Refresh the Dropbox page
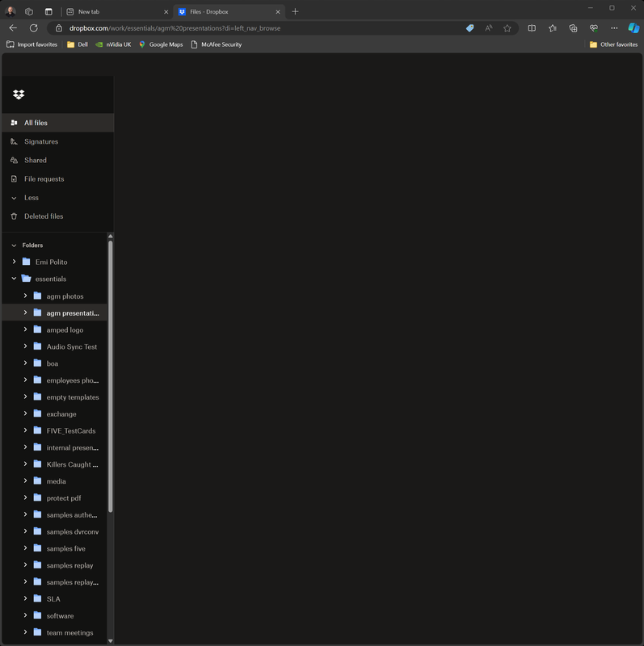644x646 pixels. [x=34, y=28]
